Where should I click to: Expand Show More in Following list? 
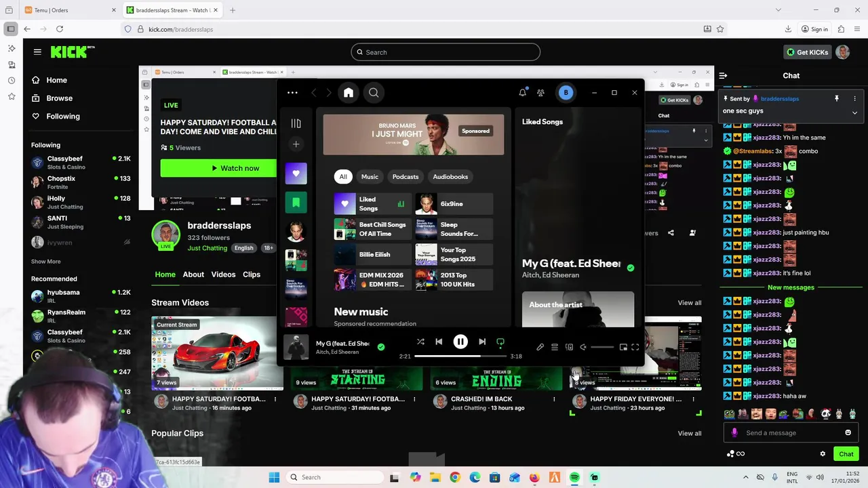pyautogui.click(x=45, y=262)
